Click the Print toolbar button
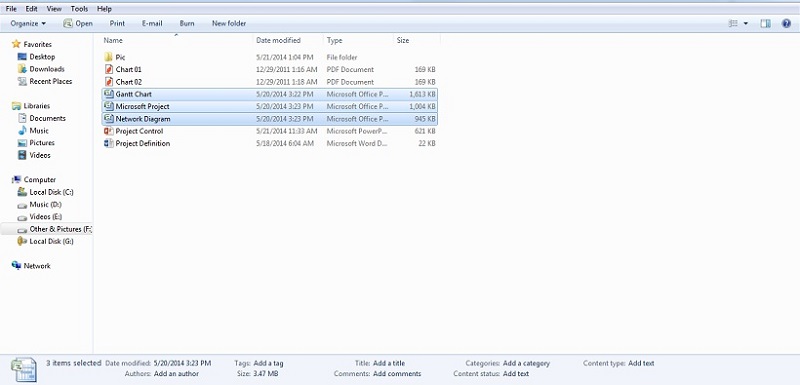800x385 pixels. 117,23
